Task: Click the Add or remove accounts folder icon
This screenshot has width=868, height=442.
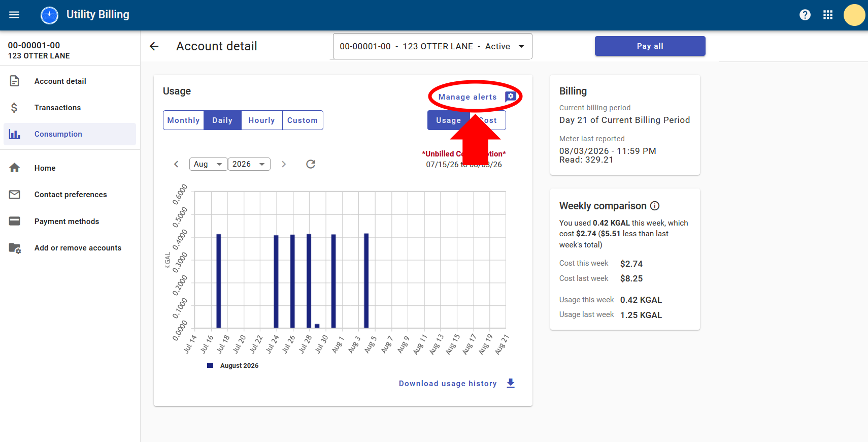Action: pos(15,248)
